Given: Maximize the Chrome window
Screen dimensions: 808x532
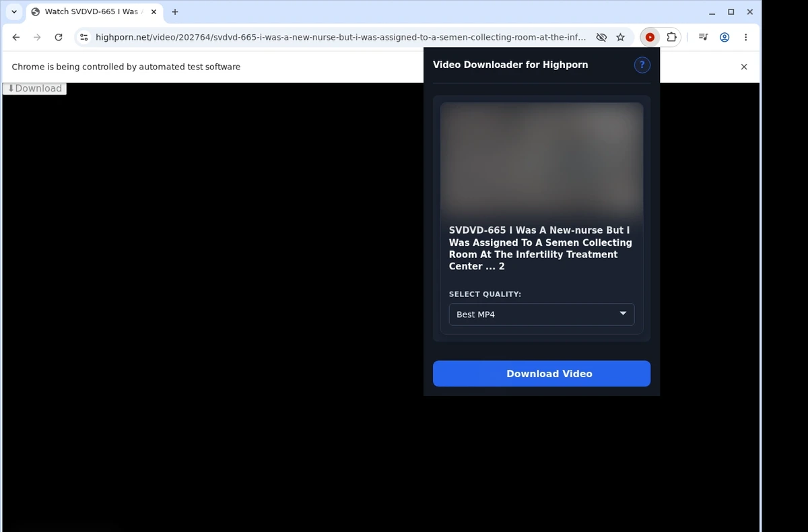Looking at the screenshot, I should tap(731, 12).
